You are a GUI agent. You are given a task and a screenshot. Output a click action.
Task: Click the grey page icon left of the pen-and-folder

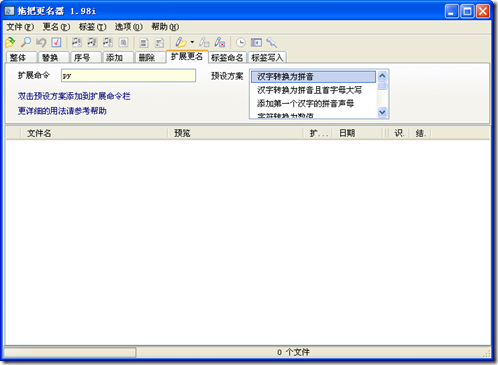coord(159,42)
